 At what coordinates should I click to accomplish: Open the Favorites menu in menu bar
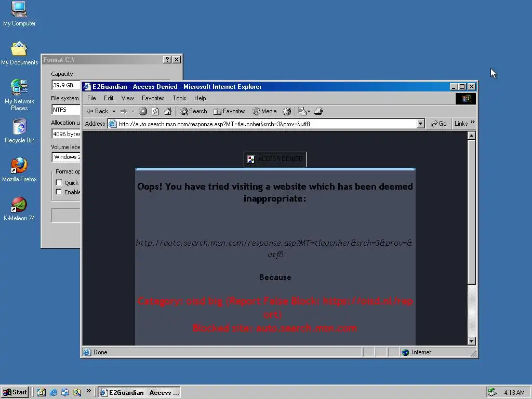153,98
